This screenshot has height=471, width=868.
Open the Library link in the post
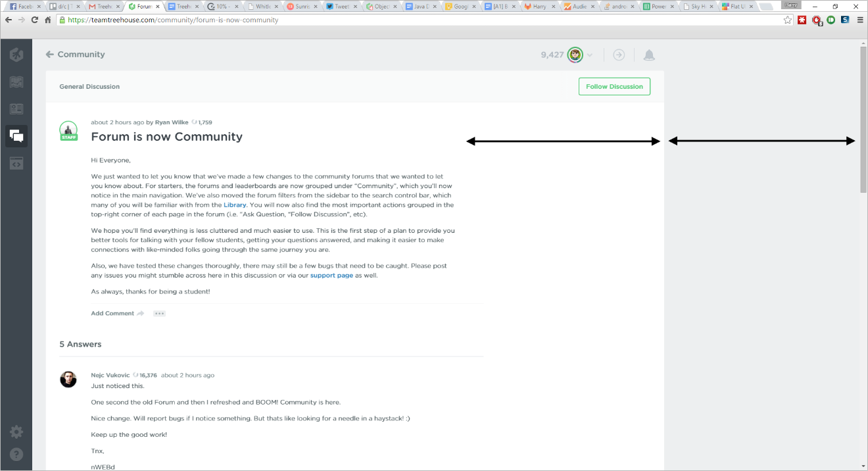235,205
